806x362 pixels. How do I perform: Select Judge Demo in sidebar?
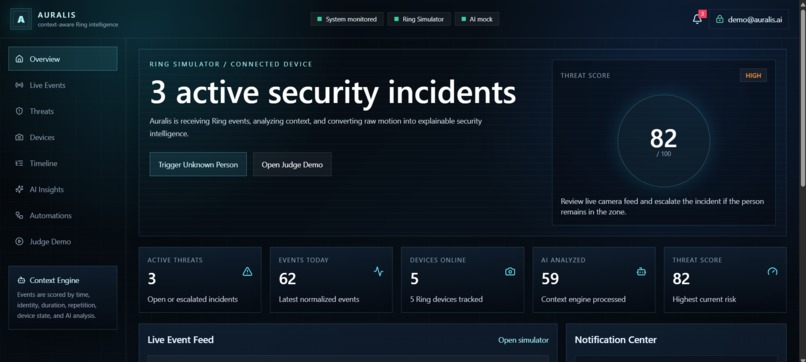pyautogui.click(x=63, y=242)
